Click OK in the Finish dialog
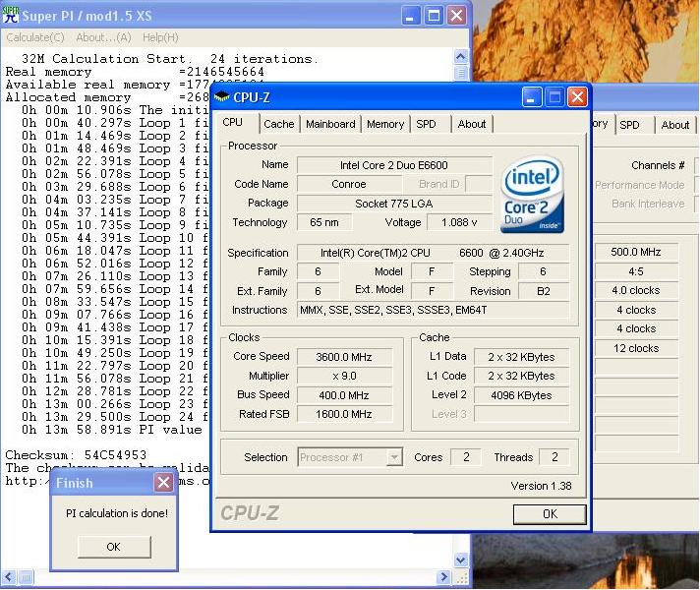The width and height of the screenshot is (700, 590). coord(114,547)
